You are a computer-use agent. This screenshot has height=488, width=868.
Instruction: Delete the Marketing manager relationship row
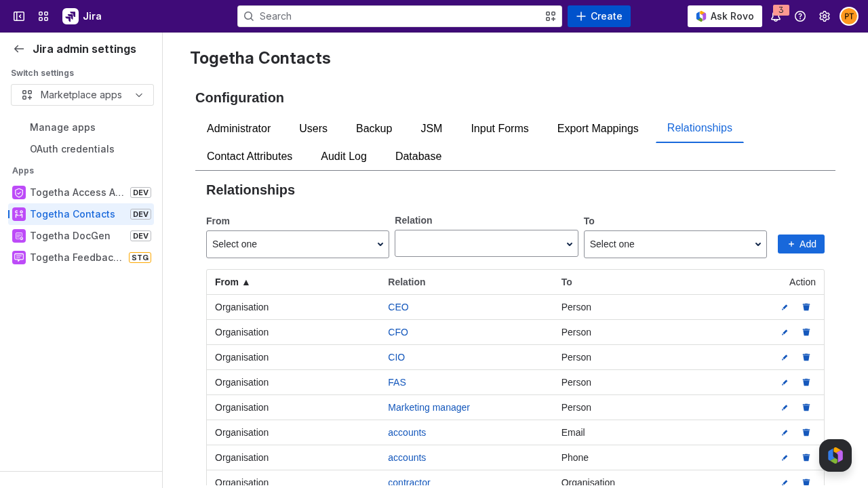pos(806,407)
